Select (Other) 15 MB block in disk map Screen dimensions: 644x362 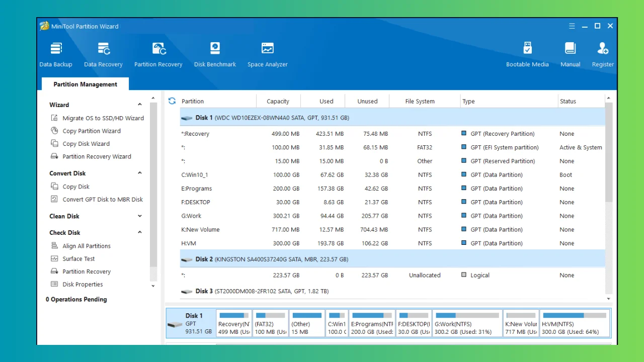click(306, 323)
